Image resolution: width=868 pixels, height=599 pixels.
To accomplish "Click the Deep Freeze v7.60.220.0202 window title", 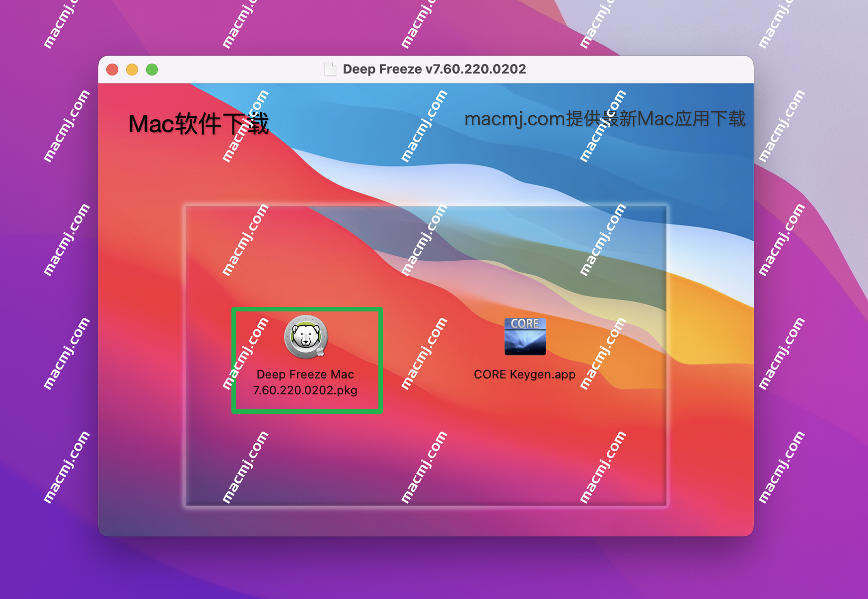I will (434, 69).
